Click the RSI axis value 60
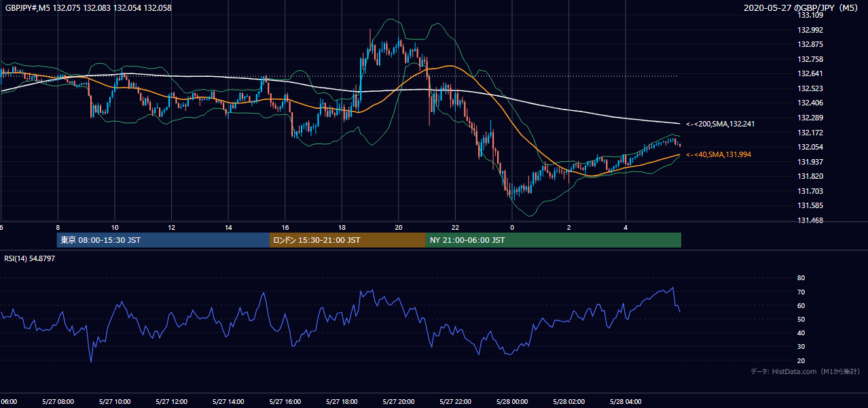868x408 pixels. (x=801, y=305)
